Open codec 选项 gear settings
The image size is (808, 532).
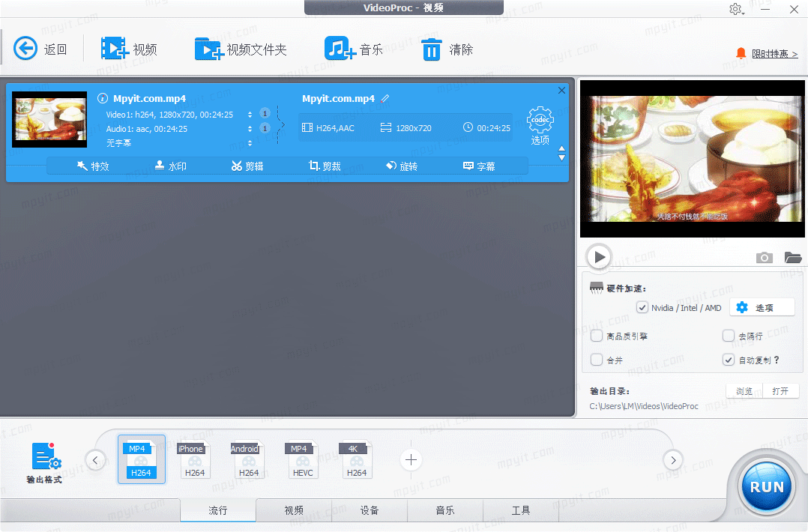(540, 126)
